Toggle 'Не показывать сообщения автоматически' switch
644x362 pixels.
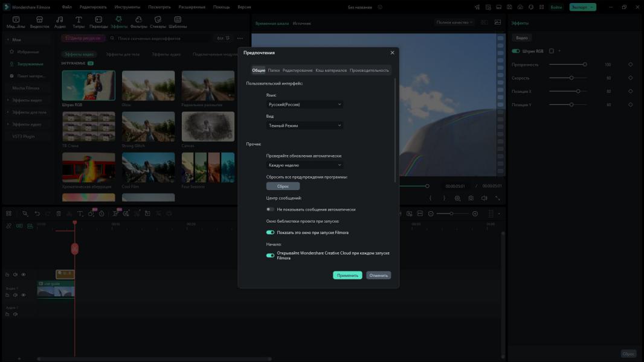pyautogui.click(x=270, y=209)
